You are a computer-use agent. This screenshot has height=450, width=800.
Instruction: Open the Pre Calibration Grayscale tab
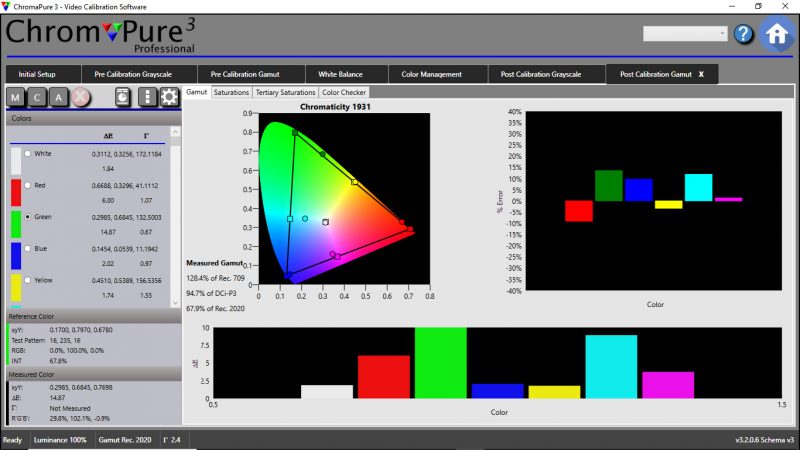(132, 74)
